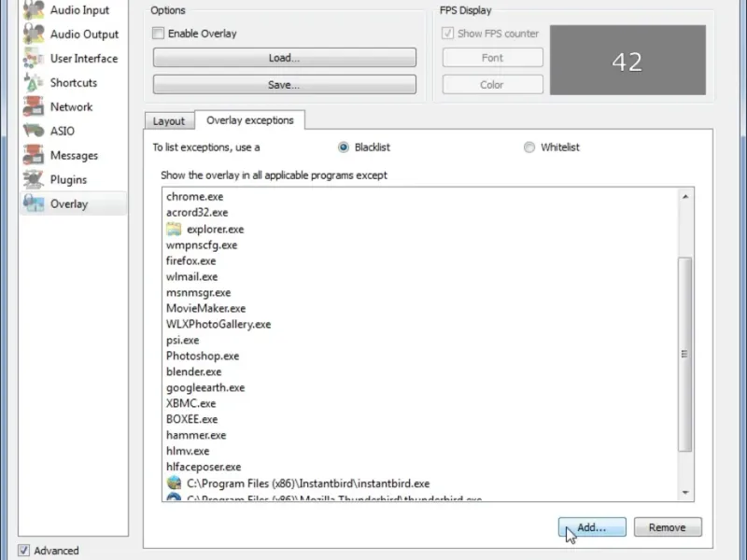Toggle the Show FPS counter checkbox
The width and height of the screenshot is (747, 560).
pyautogui.click(x=447, y=34)
